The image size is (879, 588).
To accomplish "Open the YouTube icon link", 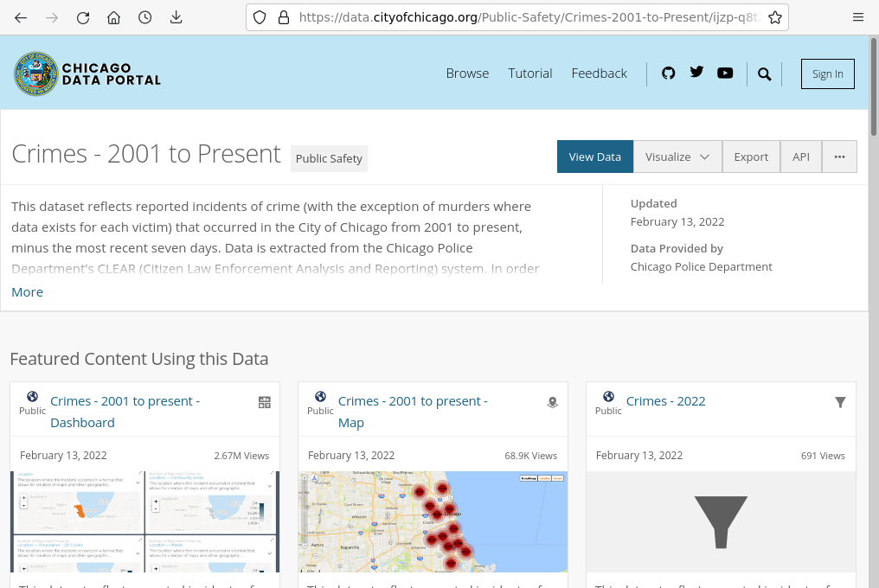I will click(x=725, y=73).
